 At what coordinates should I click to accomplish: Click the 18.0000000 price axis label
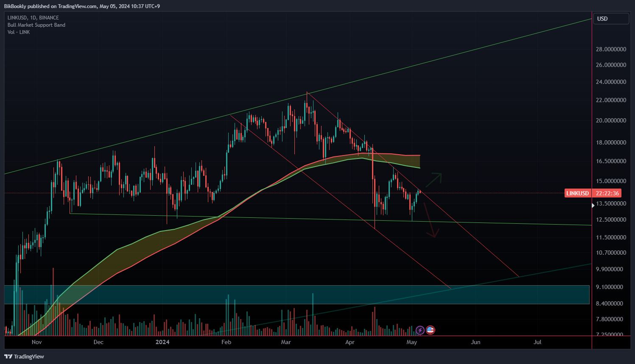(611, 142)
